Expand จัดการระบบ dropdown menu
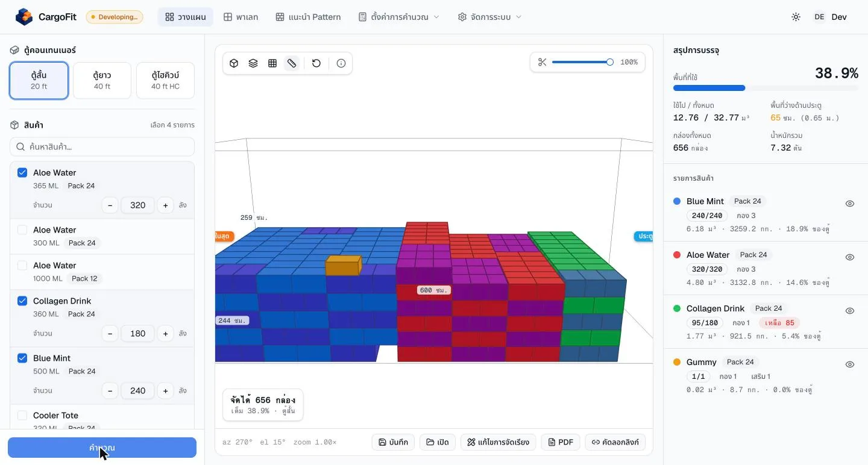This screenshot has width=868, height=465. tap(489, 17)
